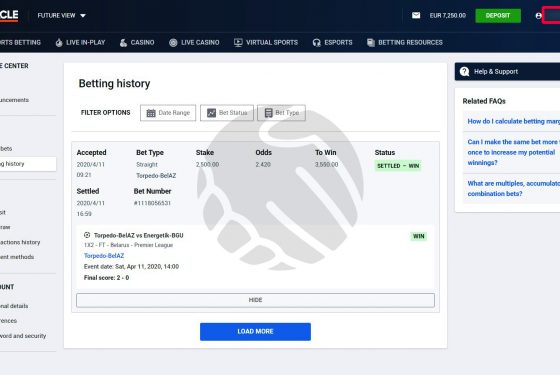Open the Bet Status filter
Screen dimensions: 560x375
pyautogui.click(x=227, y=113)
